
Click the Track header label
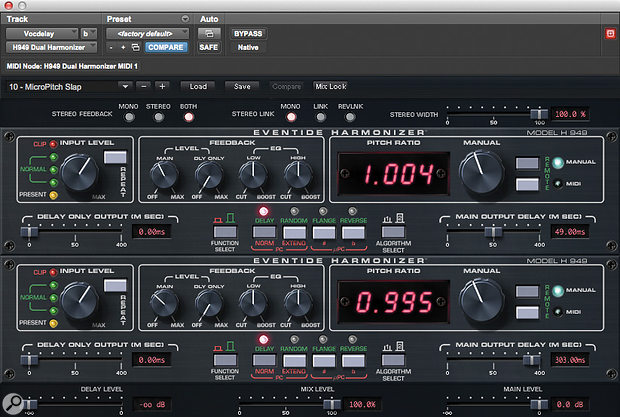tap(17, 19)
